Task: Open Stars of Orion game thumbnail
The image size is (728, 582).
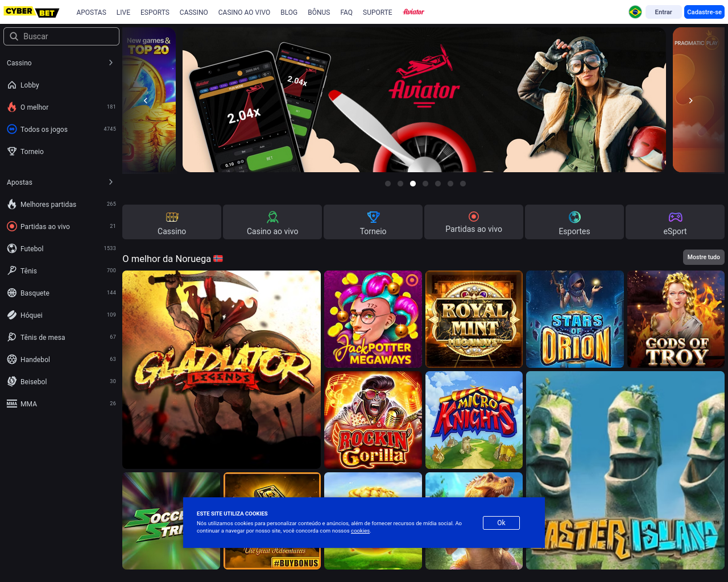Action: (x=575, y=319)
